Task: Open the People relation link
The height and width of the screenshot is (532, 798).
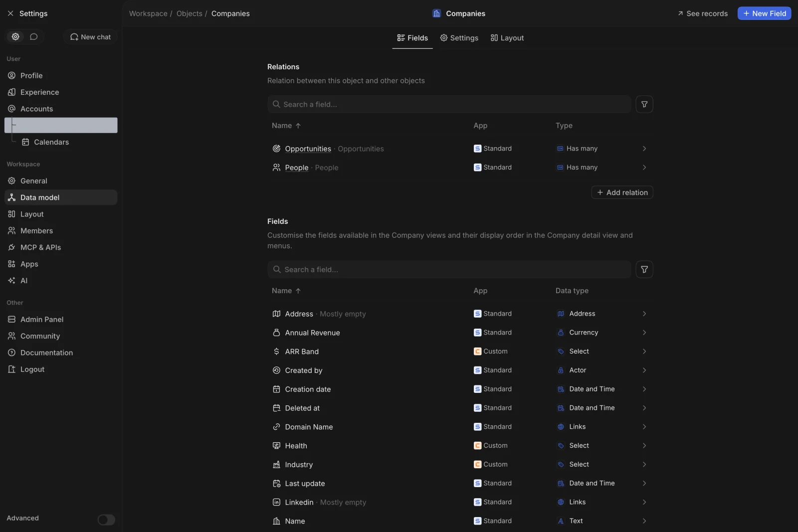Action: [297, 168]
